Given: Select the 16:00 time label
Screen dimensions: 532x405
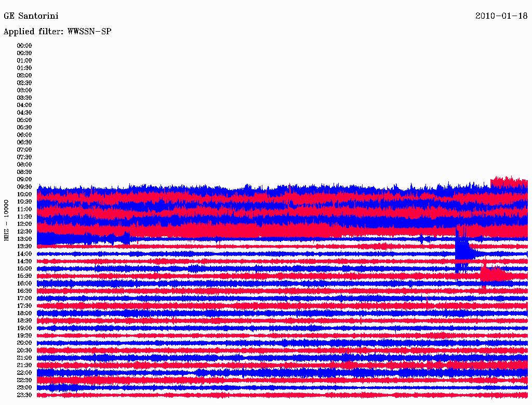Looking at the screenshot, I should click(24, 283).
